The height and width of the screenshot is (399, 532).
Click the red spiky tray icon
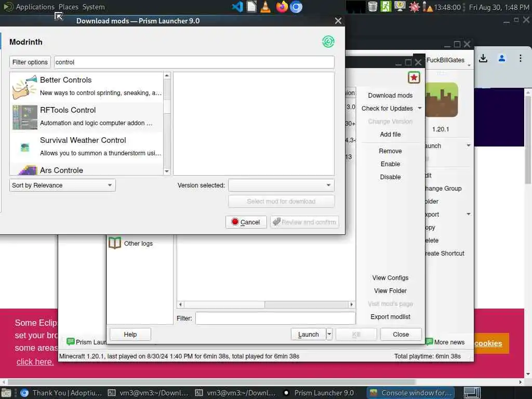point(414,7)
